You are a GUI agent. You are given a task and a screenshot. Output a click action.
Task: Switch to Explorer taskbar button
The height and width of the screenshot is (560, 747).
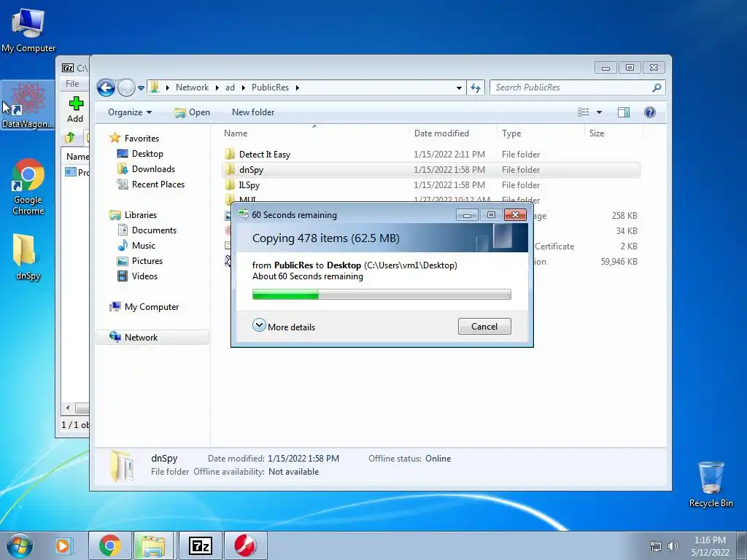click(x=153, y=545)
